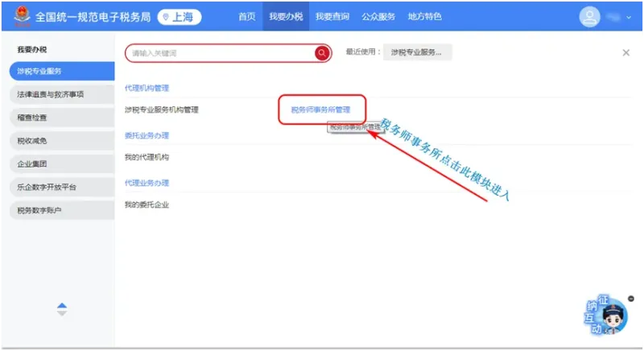This screenshot has width=644, height=351.
Task: Open 涉税专业服务机构管理 link
Action: point(162,109)
